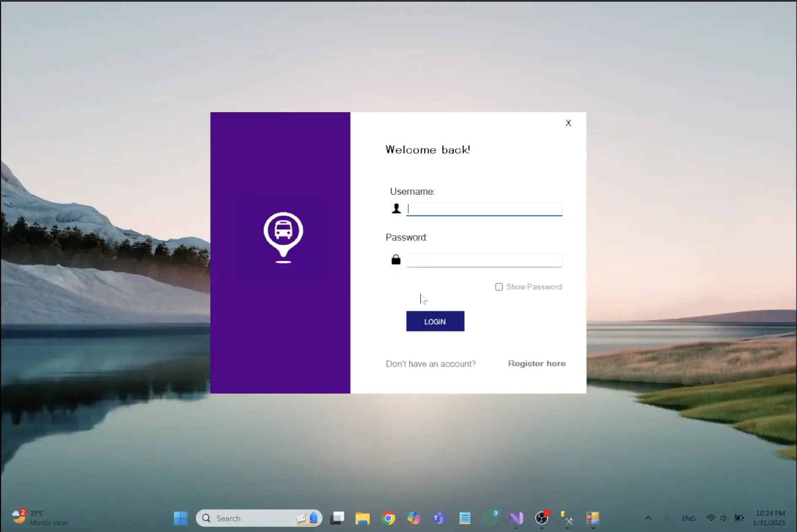Open File Explorer from the taskbar
The width and height of the screenshot is (797, 532).
[x=363, y=518]
